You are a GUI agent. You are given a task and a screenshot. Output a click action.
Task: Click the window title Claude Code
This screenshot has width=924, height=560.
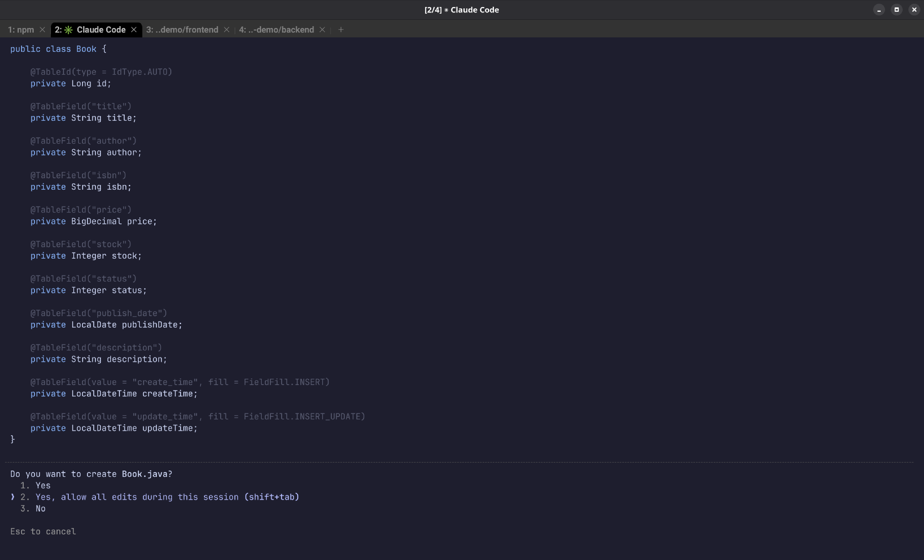pyautogui.click(x=462, y=10)
